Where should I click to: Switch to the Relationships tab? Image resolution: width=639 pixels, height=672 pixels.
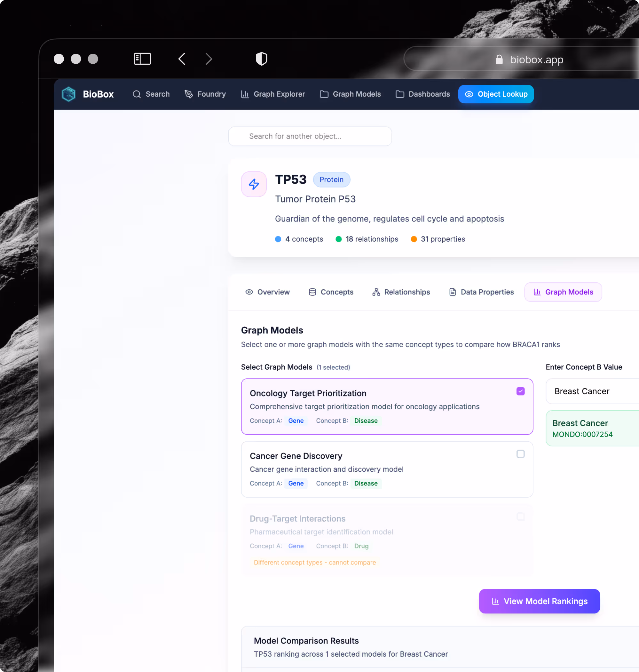(401, 292)
